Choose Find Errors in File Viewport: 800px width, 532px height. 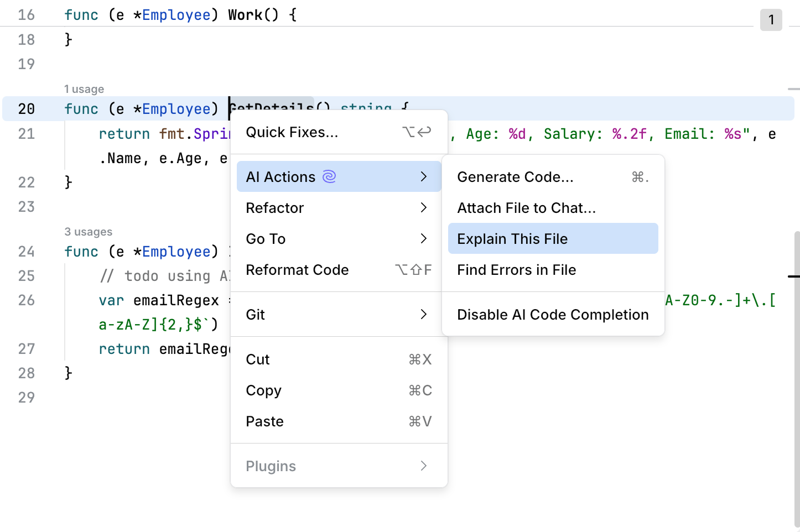[516, 270]
